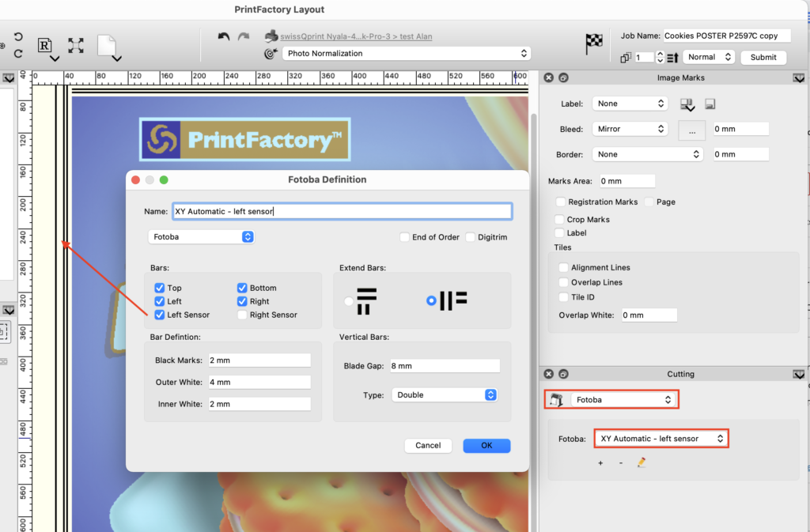
Task: Close the Image Marks panel
Action: click(x=549, y=77)
